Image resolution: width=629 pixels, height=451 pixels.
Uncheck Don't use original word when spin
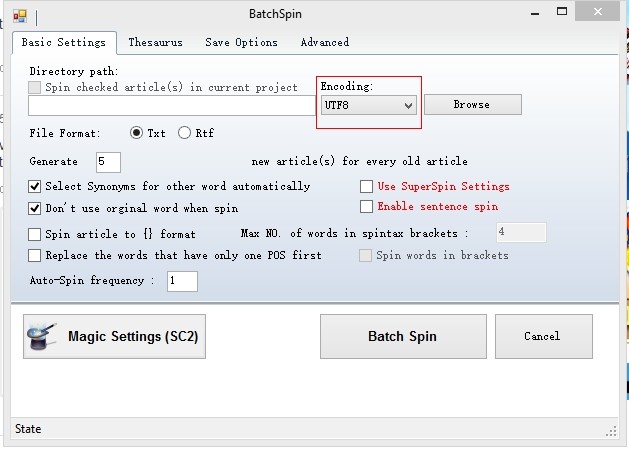coord(36,208)
